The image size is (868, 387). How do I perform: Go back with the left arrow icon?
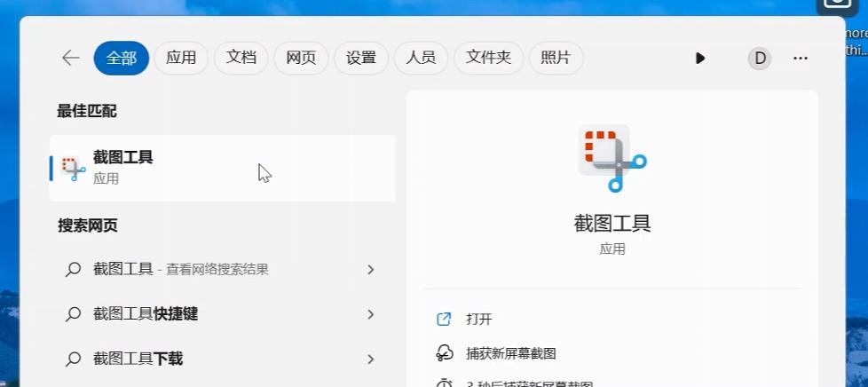coord(71,58)
